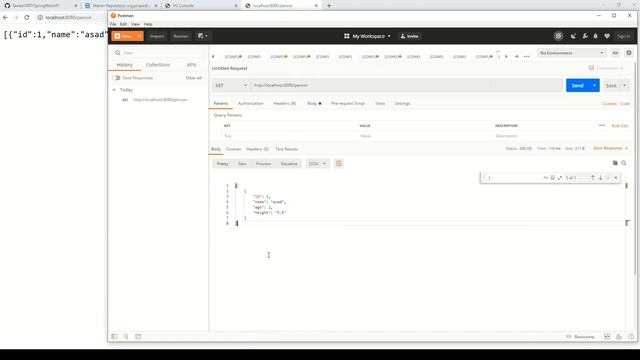The height and width of the screenshot is (360, 640).
Task: Open the Send button dropdown arrow
Action: click(594, 85)
